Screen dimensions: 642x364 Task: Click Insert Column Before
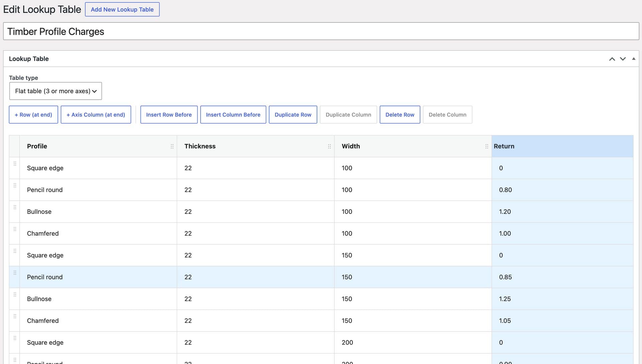coord(233,115)
